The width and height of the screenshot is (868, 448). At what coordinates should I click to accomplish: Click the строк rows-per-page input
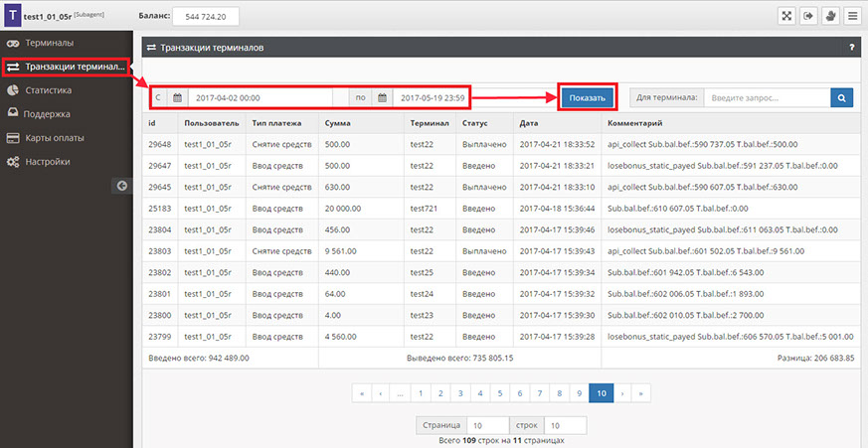click(x=566, y=425)
